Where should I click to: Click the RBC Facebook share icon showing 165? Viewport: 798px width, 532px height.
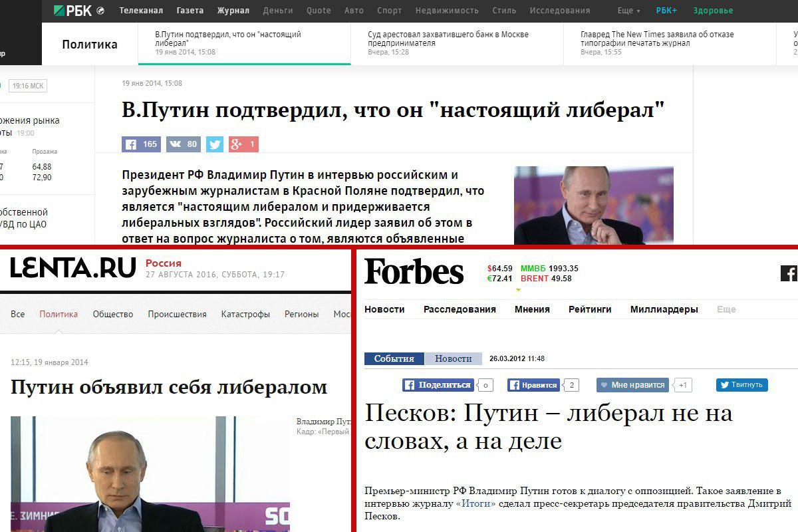[141, 144]
